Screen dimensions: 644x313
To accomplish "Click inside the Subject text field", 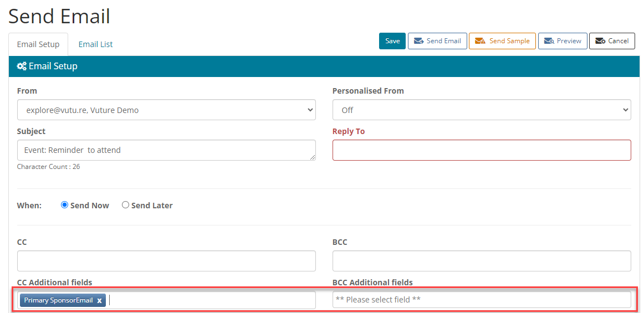I will pos(166,150).
